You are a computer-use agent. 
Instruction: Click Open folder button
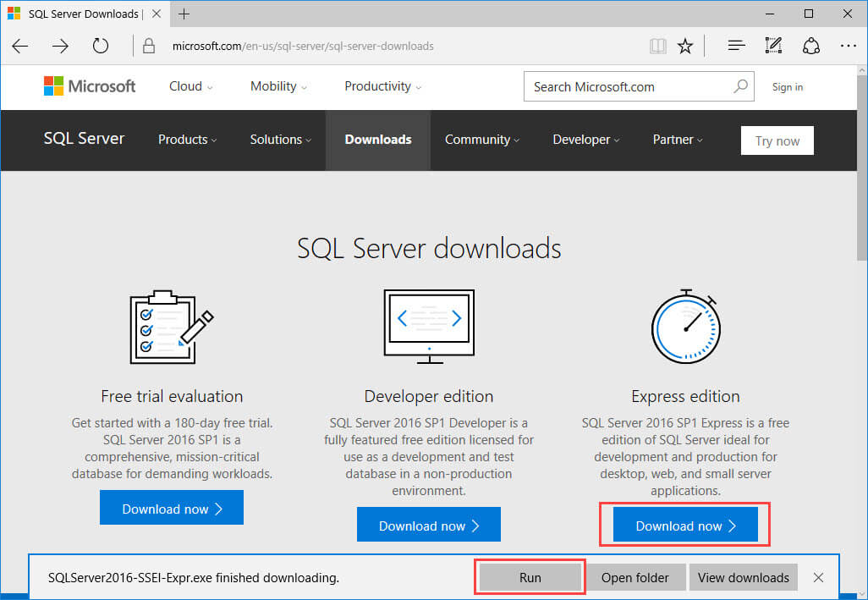(x=635, y=577)
